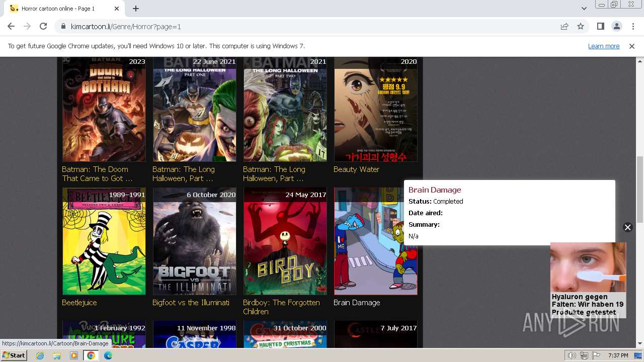The width and height of the screenshot is (644, 362).
Task: Click Bigfoot vs the Illuminati title link
Action: [x=191, y=303]
